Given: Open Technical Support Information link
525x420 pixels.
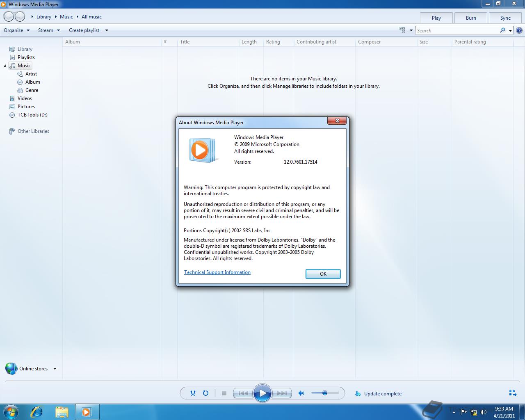Looking at the screenshot, I should click(x=217, y=272).
